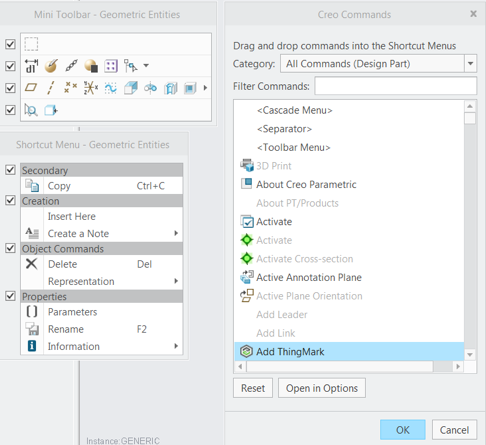
Task: Close the Creo Commands dialog
Action: [x=473, y=14]
